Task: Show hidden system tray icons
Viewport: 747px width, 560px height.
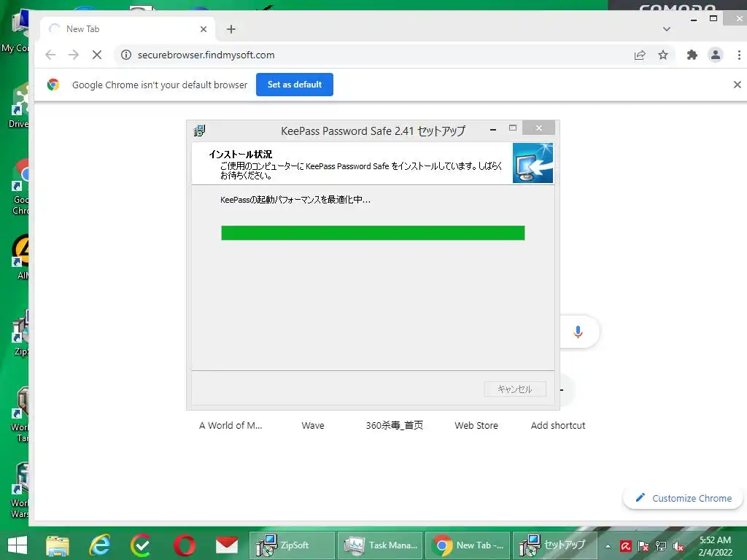Action: point(608,546)
